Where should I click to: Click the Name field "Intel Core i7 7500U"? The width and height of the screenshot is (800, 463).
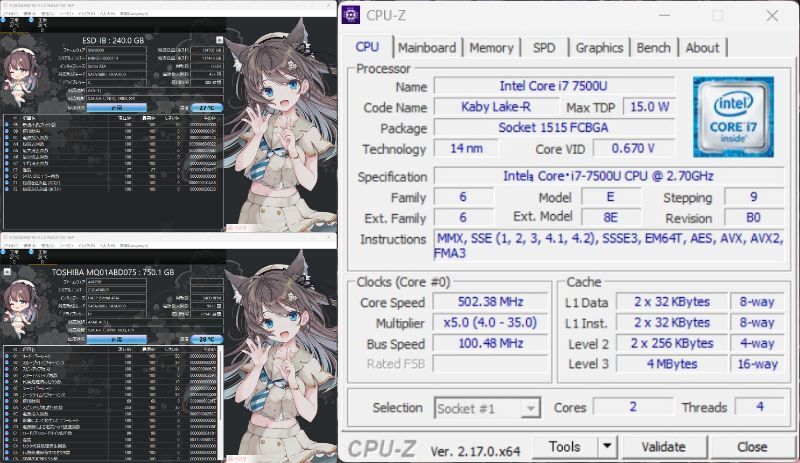coord(555,86)
